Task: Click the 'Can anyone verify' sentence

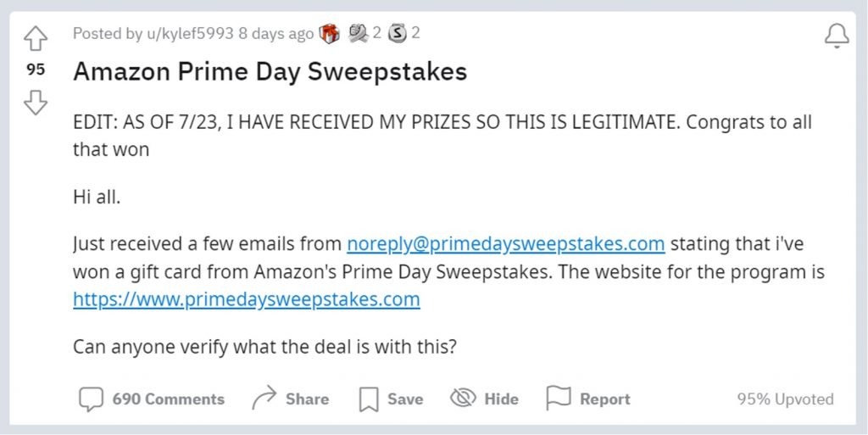Action: 264,347
